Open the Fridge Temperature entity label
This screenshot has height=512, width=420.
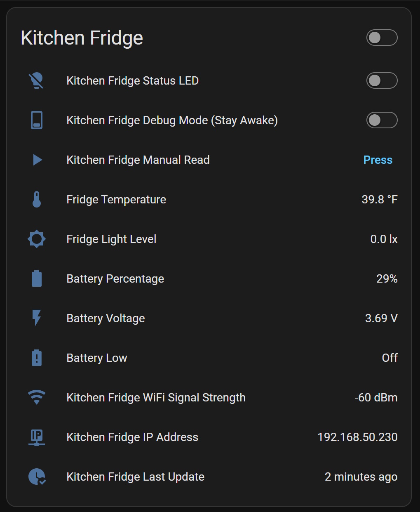click(116, 199)
